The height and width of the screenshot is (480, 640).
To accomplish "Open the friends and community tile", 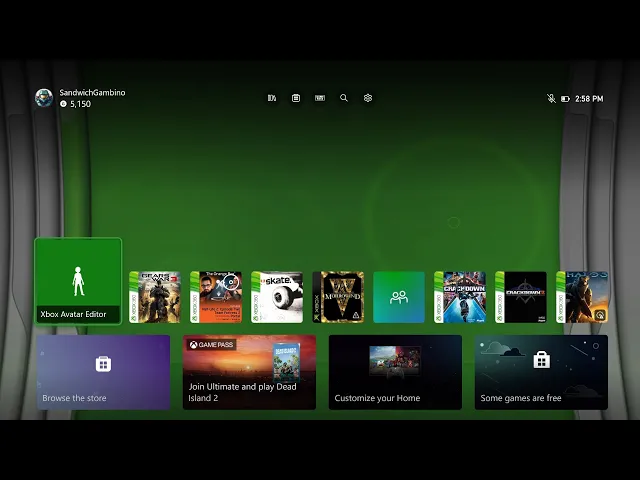I will click(399, 297).
